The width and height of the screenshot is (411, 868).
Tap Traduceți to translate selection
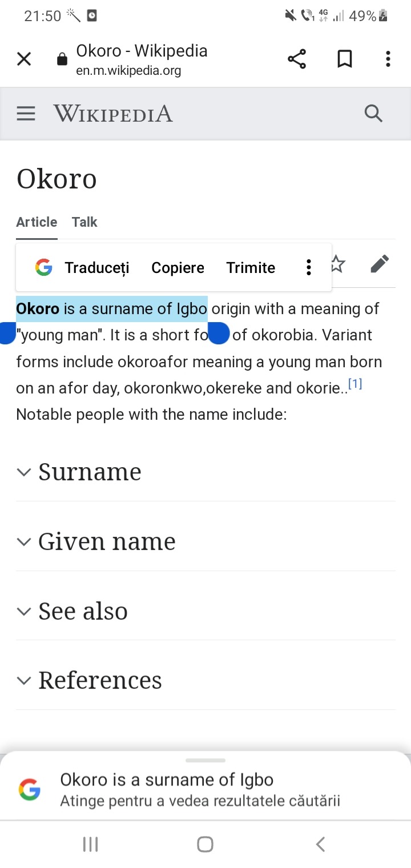click(x=97, y=267)
